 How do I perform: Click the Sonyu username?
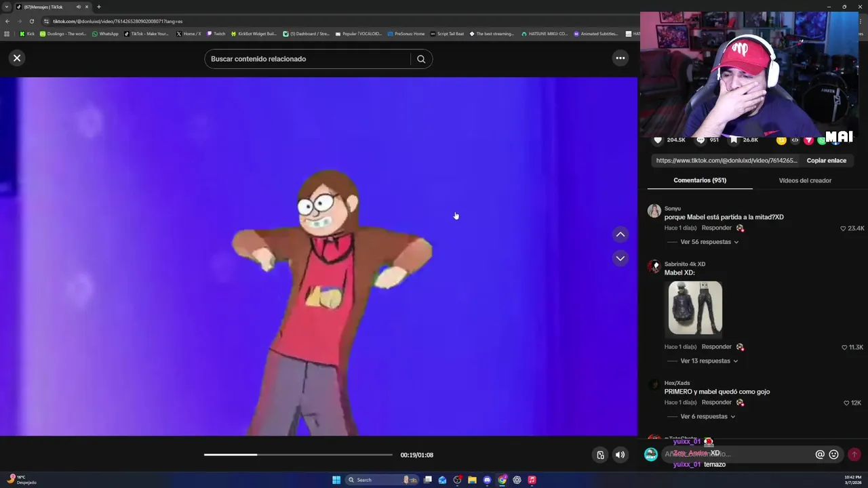pos(672,209)
